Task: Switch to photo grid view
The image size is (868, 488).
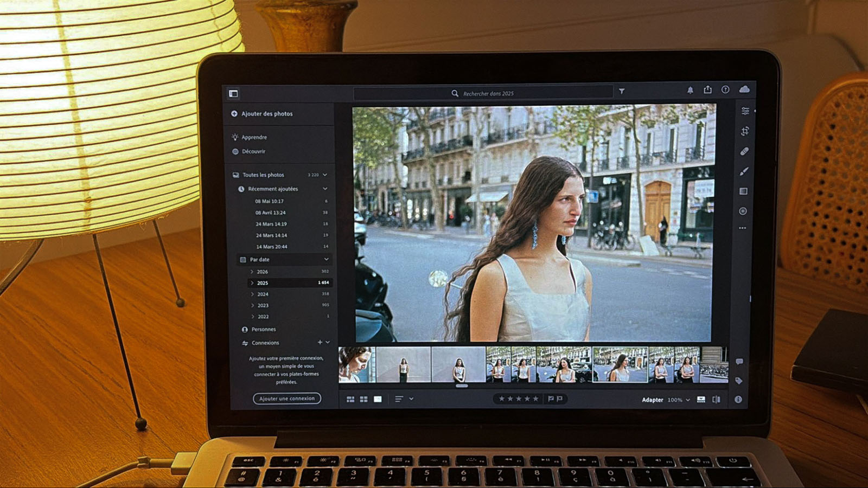Action: click(350, 399)
